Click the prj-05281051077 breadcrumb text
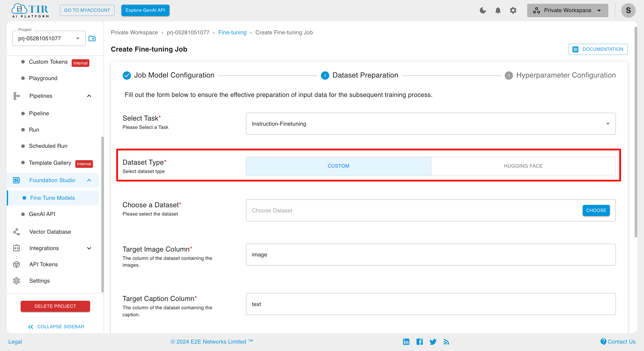The height and width of the screenshot is (351, 644). point(188,33)
